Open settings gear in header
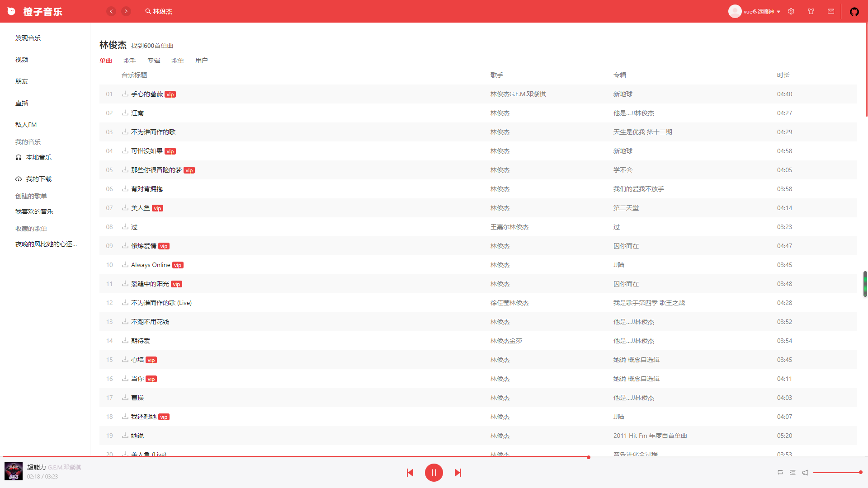The height and width of the screenshot is (488, 868). point(791,11)
